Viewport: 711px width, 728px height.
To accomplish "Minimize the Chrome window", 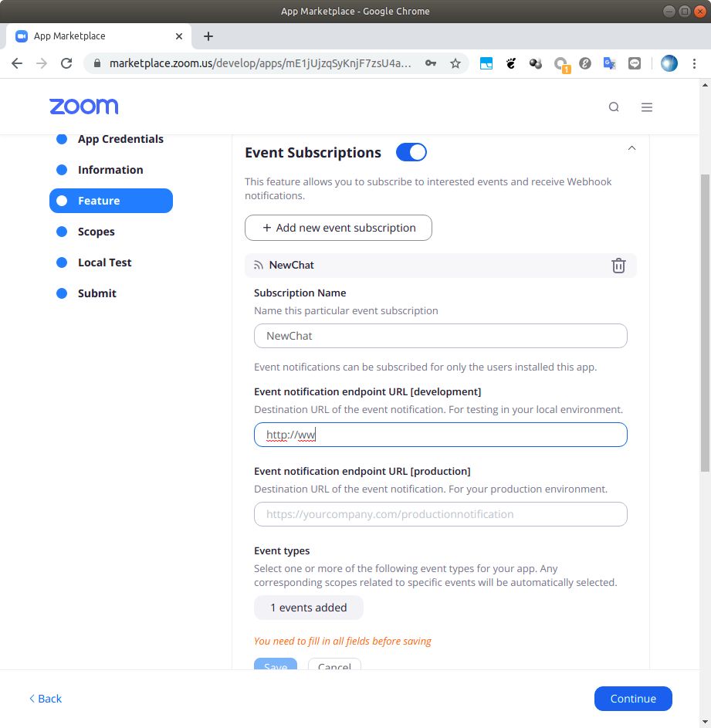I will click(669, 11).
